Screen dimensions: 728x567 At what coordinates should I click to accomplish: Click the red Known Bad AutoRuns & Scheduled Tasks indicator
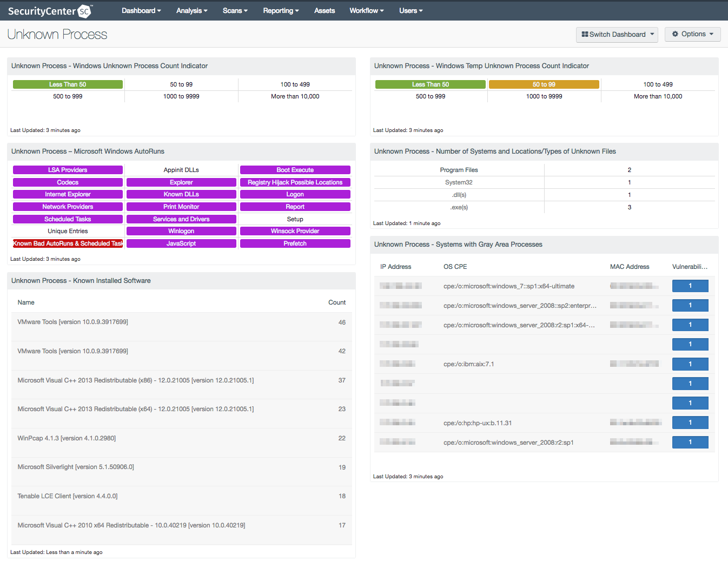[x=68, y=243]
